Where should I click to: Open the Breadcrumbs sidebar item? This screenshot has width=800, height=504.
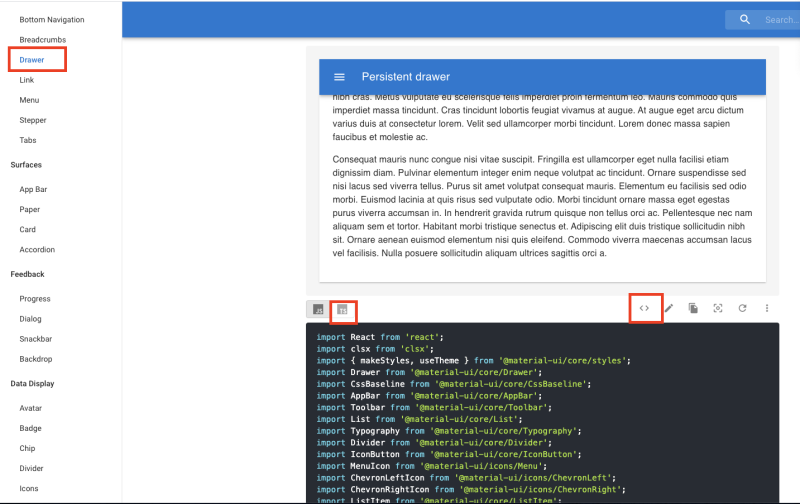pos(43,39)
